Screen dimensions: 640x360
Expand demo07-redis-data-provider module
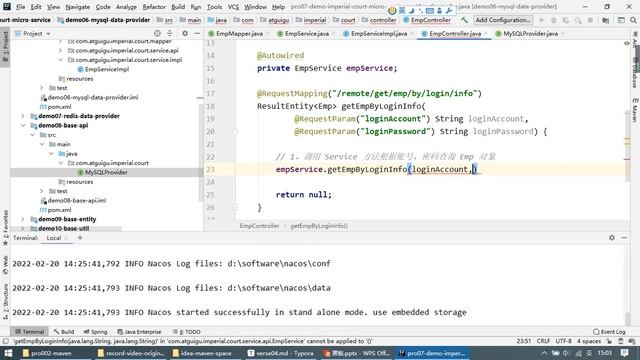point(23,116)
